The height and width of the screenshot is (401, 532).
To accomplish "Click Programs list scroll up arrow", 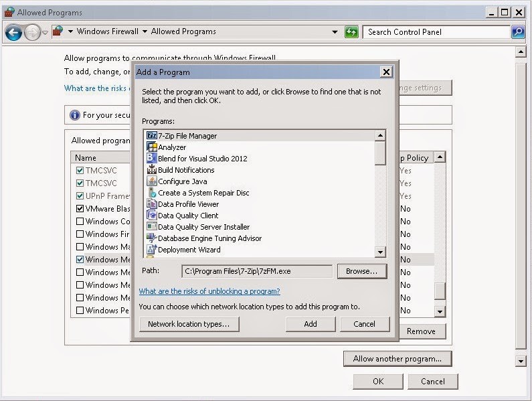I will (380, 135).
